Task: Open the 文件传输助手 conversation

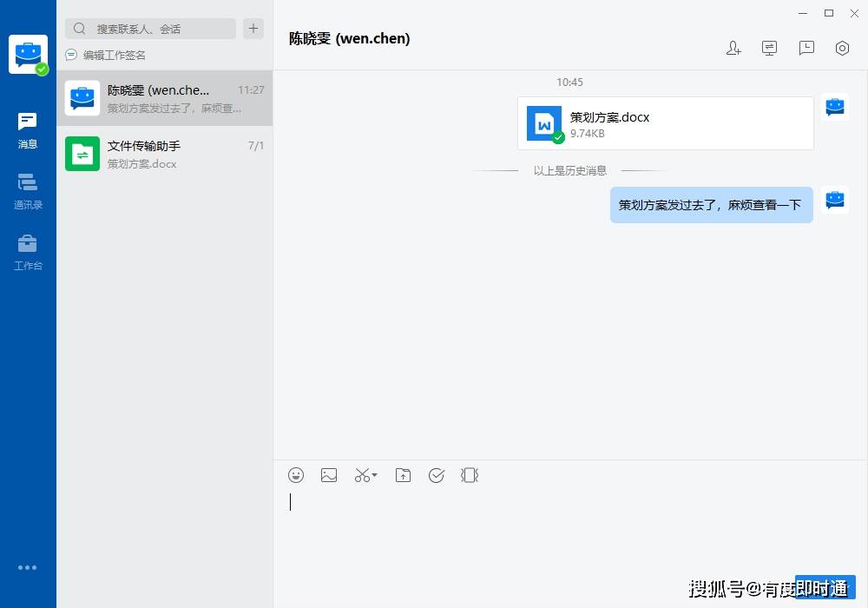Action: [164, 154]
